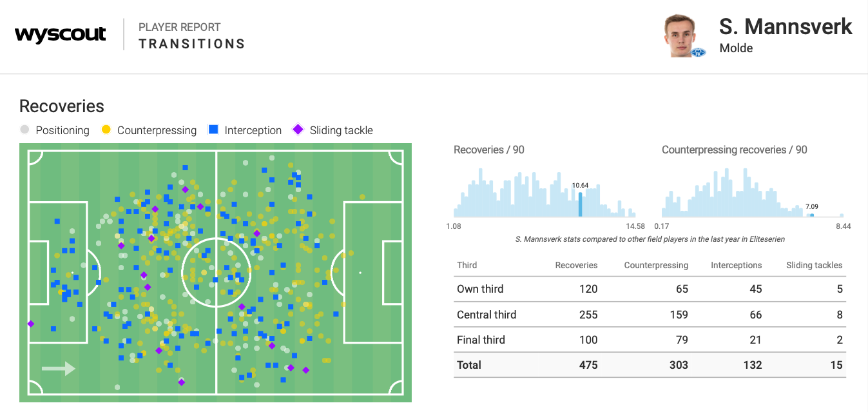Viewport: 868px width, 412px height.
Task: Sort table by Interceptions column header
Action: [736, 265]
